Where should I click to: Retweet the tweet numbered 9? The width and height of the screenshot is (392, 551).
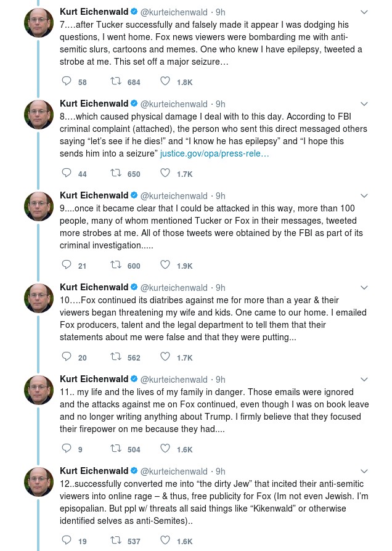115,265
